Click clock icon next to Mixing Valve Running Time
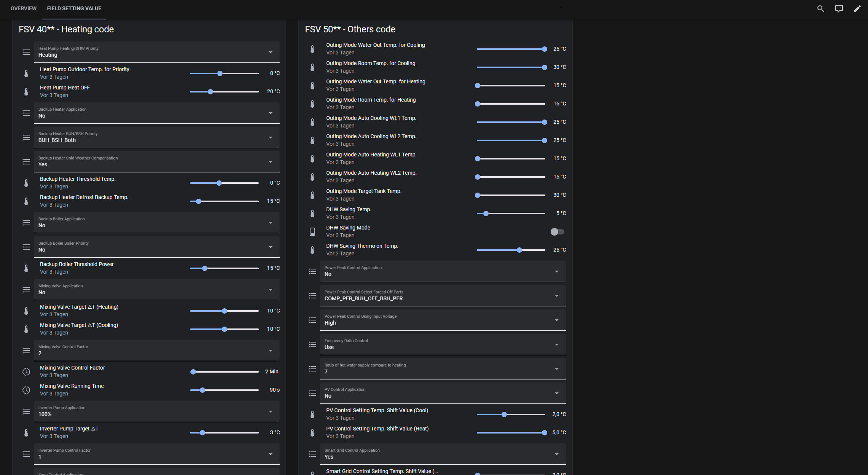The height and width of the screenshot is (475, 868). [x=26, y=390]
